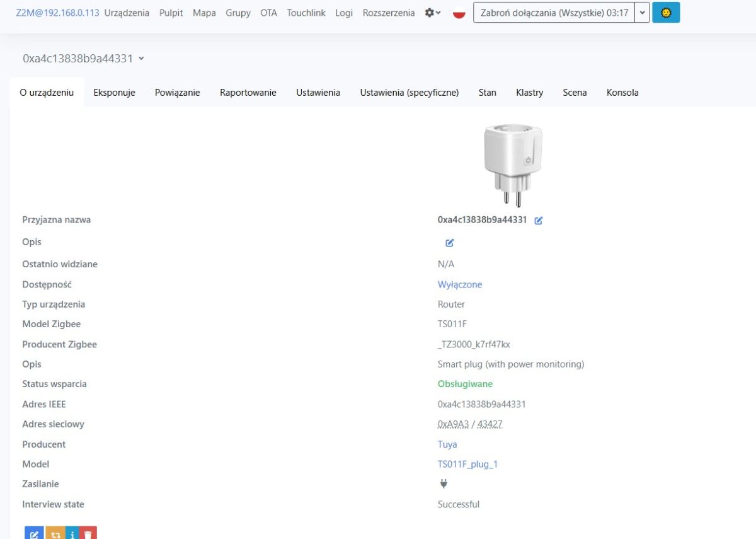This screenshot has width=756, height=539.
Task: Open dropdown arrow next to Zabroń dołączania
Action: [642, 13]
